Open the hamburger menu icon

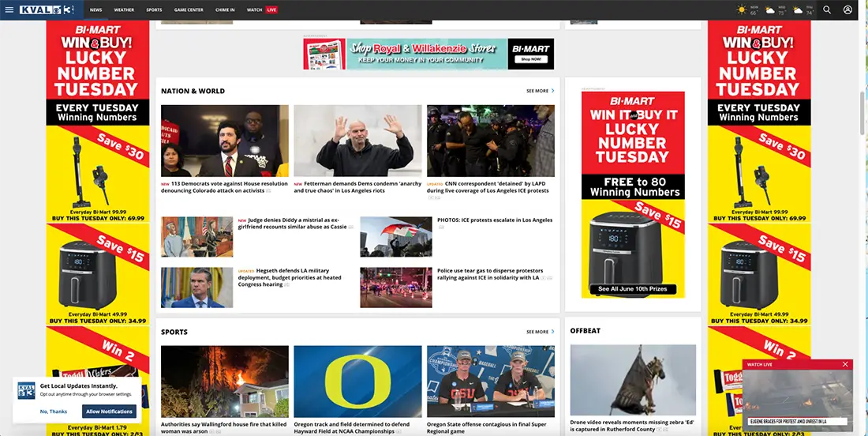(x=9, y=10)
